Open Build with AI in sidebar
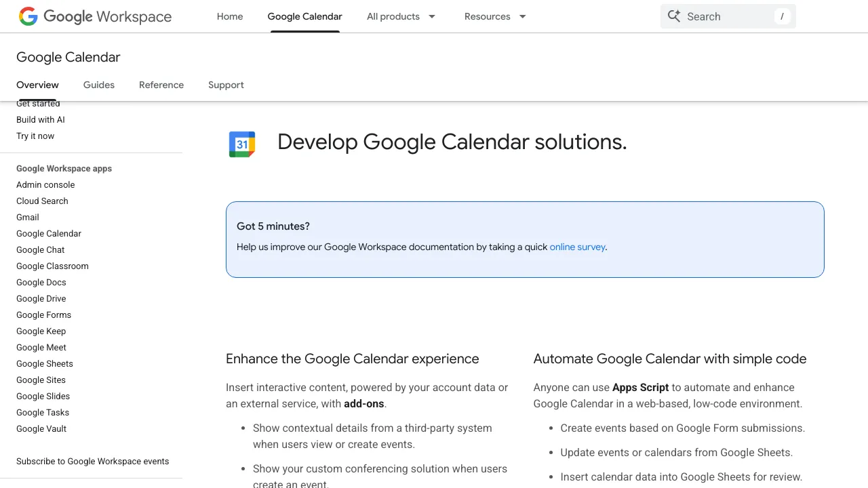The image size is (868, 488). 41,119
